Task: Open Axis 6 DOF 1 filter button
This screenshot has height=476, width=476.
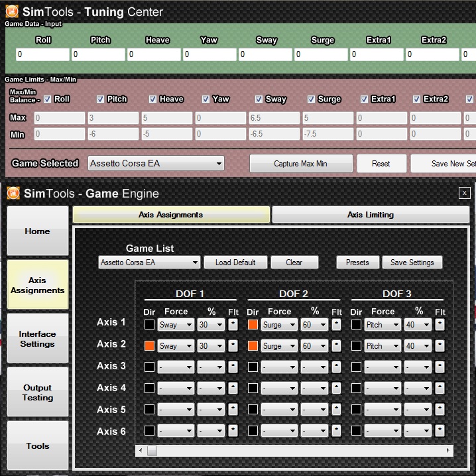Action: coord(233,431)
